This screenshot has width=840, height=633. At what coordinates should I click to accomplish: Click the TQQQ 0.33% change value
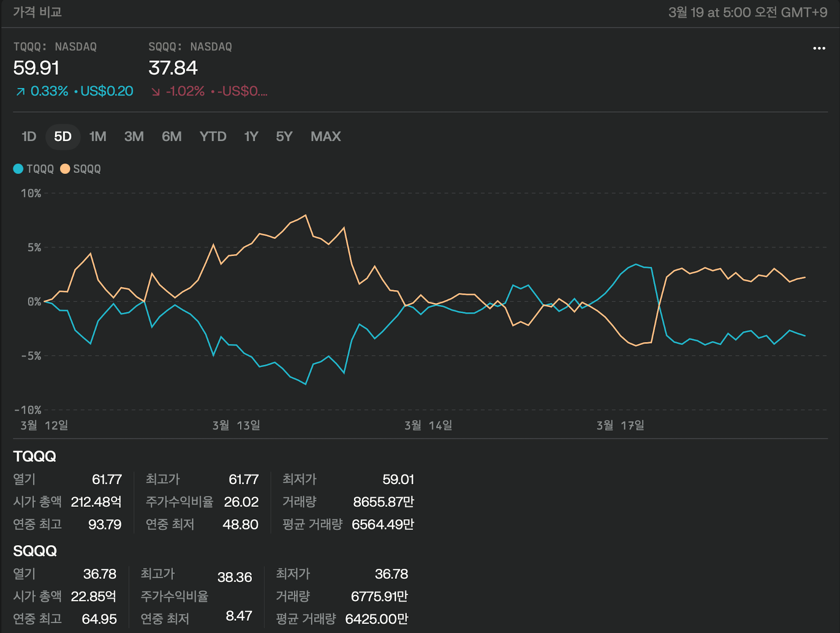point(49,91)
